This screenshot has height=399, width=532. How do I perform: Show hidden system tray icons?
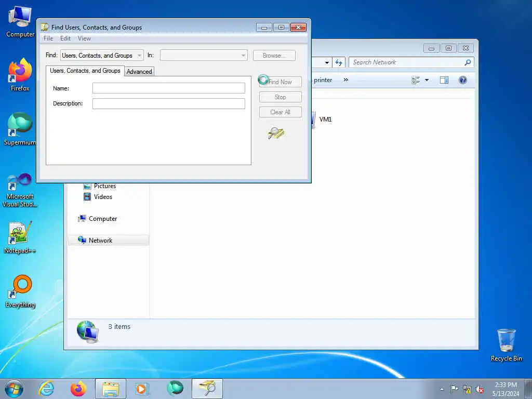pyautogui.click(x=442, y=389)
